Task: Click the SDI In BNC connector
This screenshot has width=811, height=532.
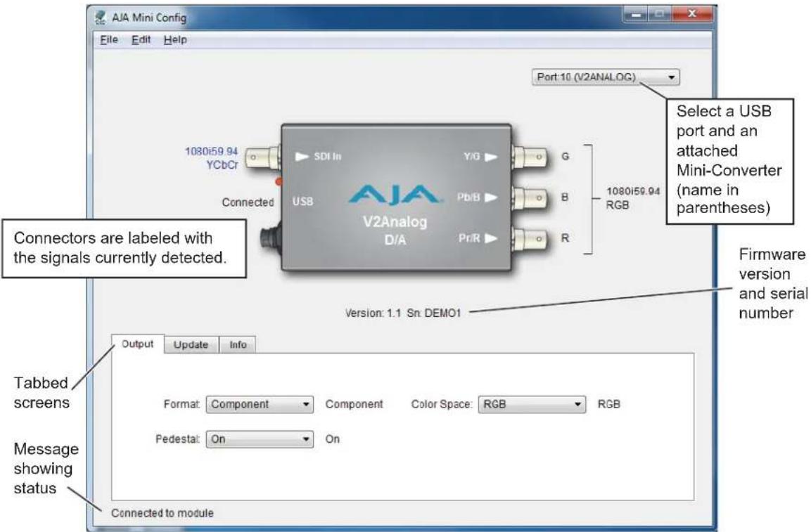Action: pyautogui.click(x=262, y=157)
